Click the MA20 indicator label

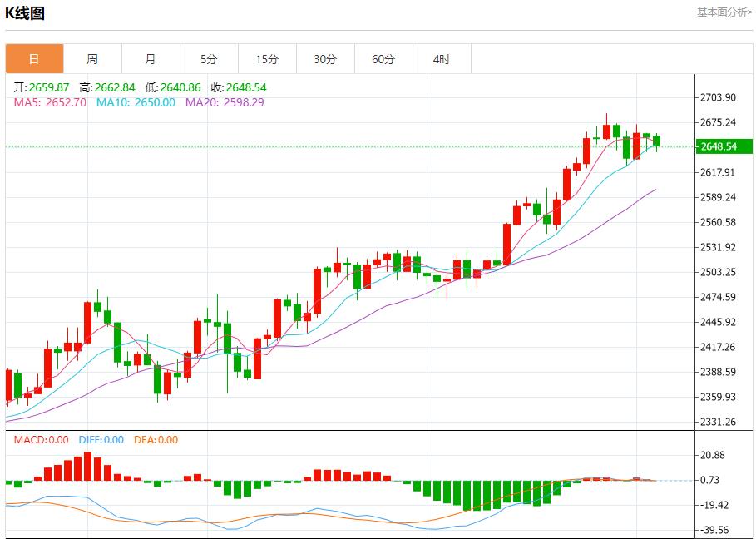(x=225, y=102)
